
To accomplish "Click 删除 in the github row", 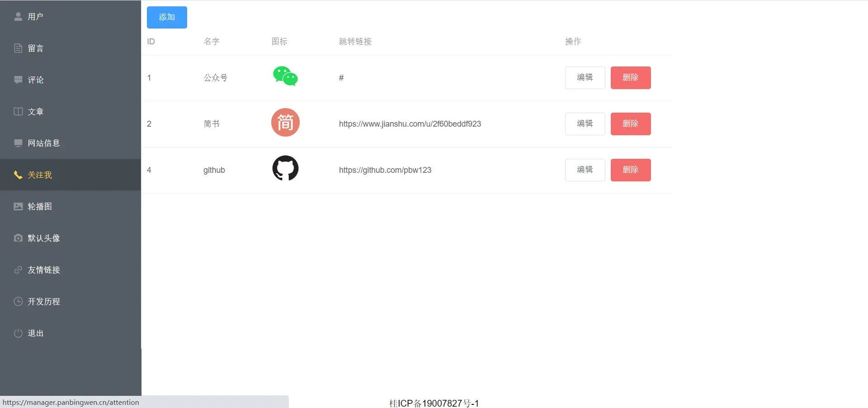I will pyautogui.click(x=631, y=170).
